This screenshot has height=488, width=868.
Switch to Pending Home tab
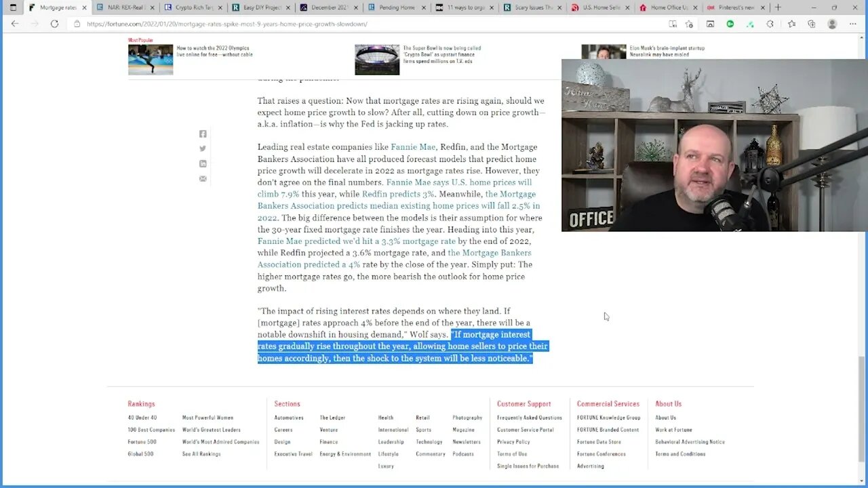coord(396,7)
